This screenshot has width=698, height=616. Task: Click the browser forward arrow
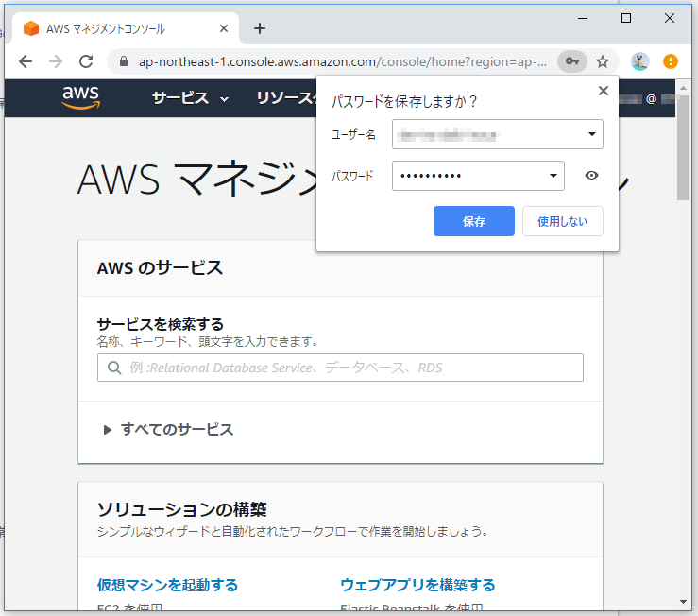point(56,61)
